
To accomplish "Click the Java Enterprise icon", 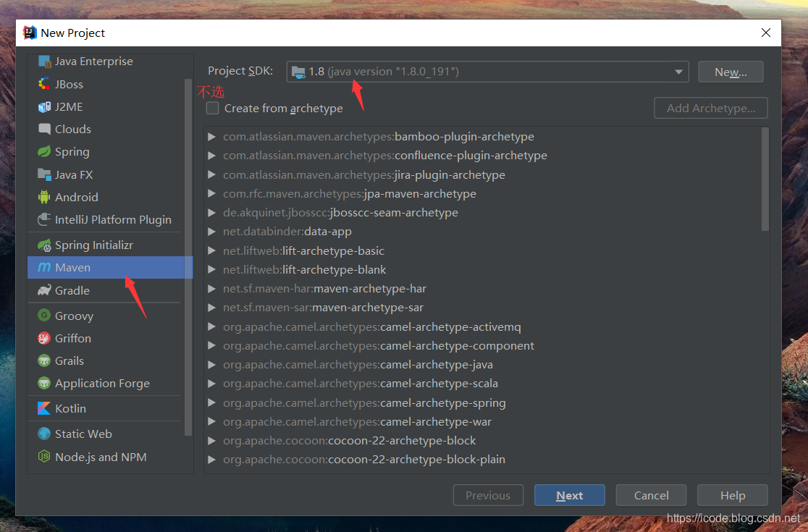I will point(44,62).
